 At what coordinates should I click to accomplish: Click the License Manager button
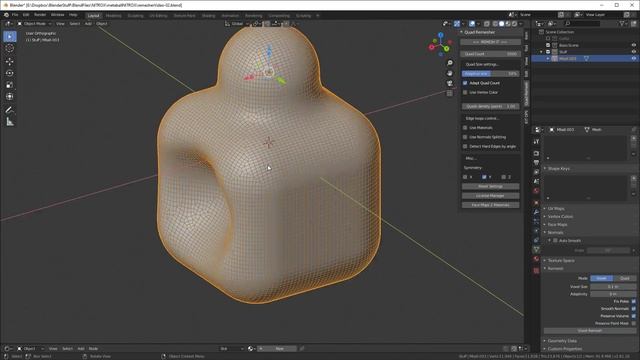(x=490, y=196)
